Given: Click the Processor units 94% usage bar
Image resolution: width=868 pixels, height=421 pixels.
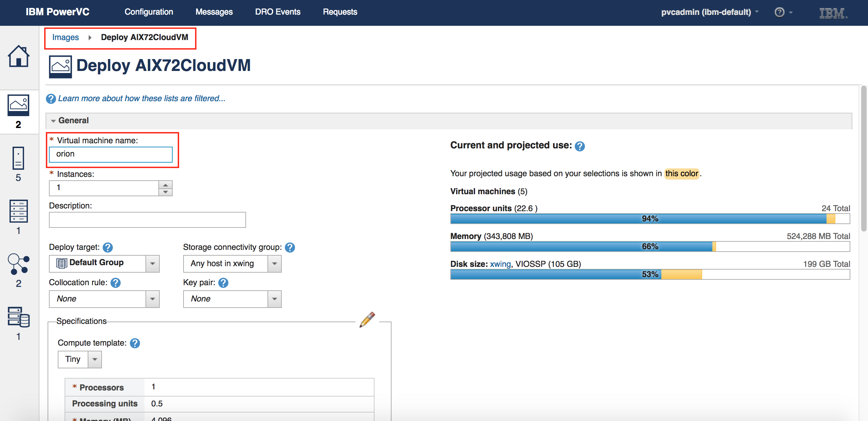Looking at the screenshot, I should (x=650, y=219).
